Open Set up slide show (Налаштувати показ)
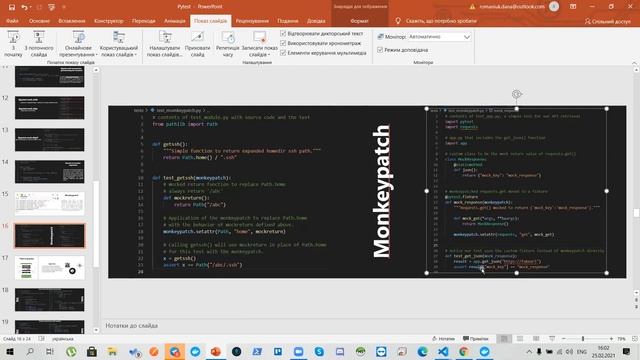This screenshot has width=640, height=360. 164,44
